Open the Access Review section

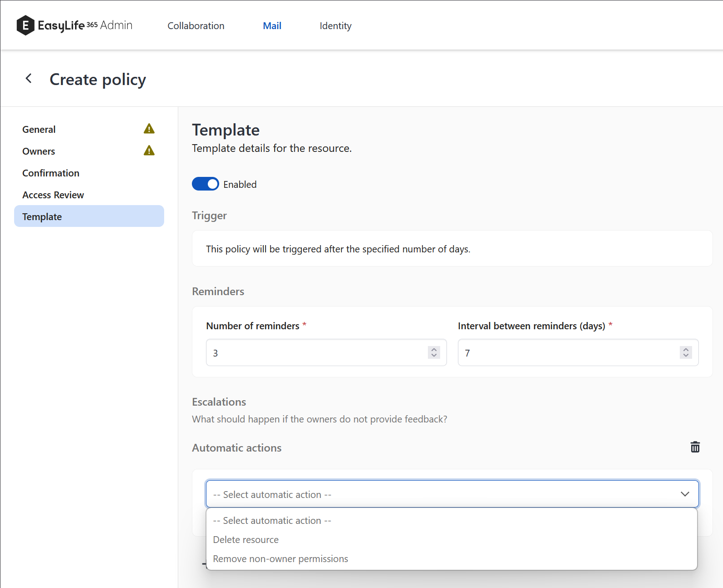point(53,195)
